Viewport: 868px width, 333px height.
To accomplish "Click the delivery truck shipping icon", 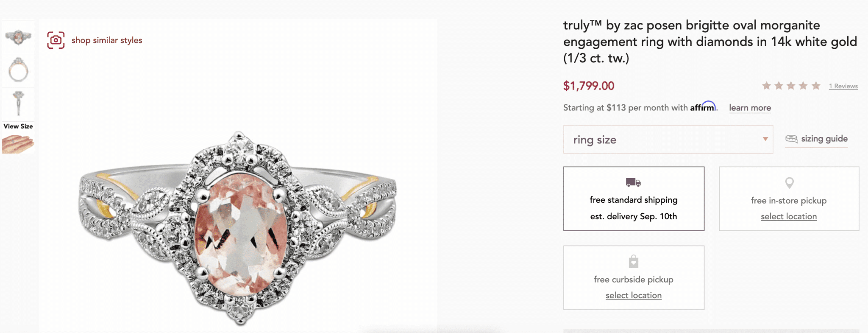I will coord(633,182).
